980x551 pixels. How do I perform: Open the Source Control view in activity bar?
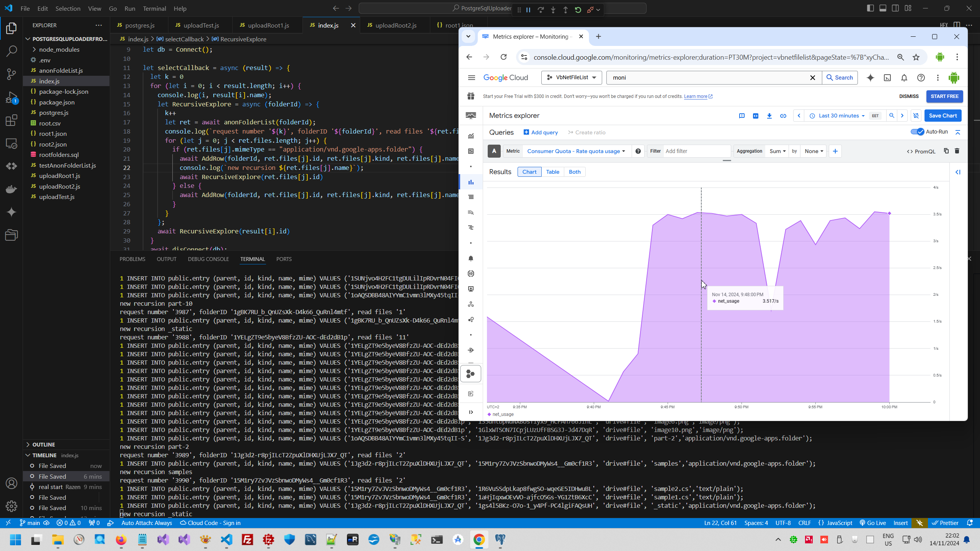(x=11, y=74)
